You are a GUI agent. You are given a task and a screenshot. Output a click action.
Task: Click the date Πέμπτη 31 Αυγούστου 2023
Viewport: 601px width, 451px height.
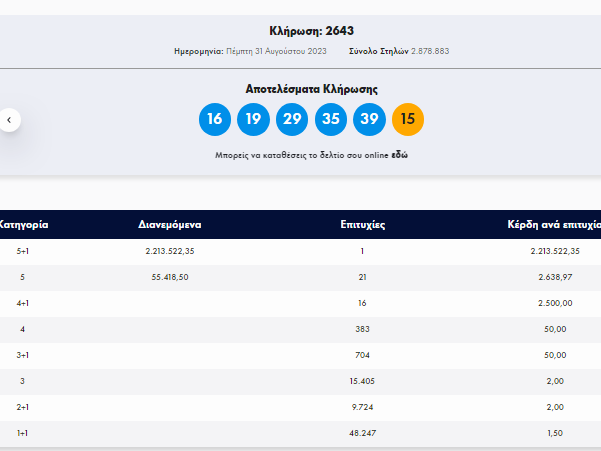click(276, 51)
